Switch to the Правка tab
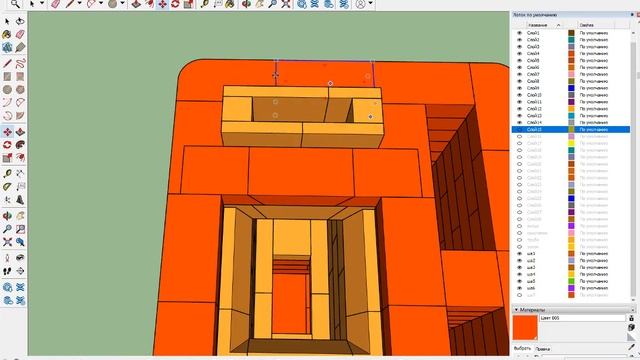The height and width of the screenshot is (360, 640). click(x=542, y=349)
